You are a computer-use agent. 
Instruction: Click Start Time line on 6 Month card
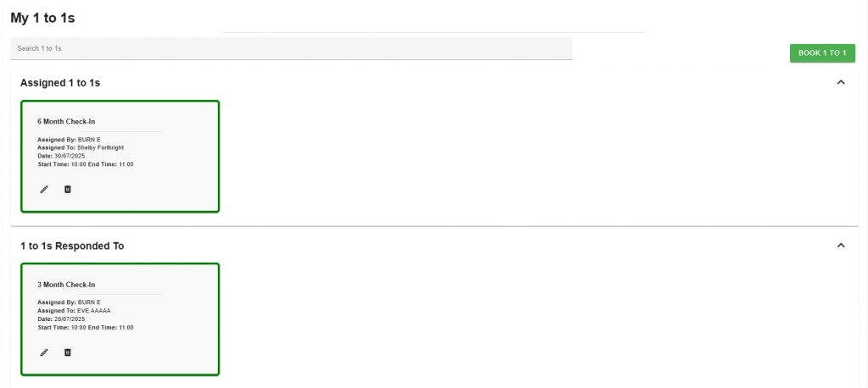(85, 164)
